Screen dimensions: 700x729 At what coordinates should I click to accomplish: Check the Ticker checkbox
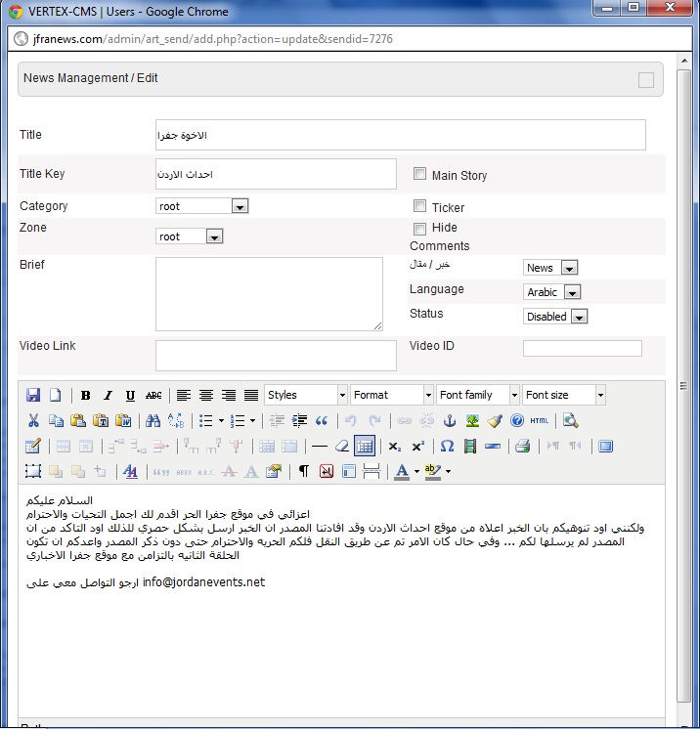419,206
